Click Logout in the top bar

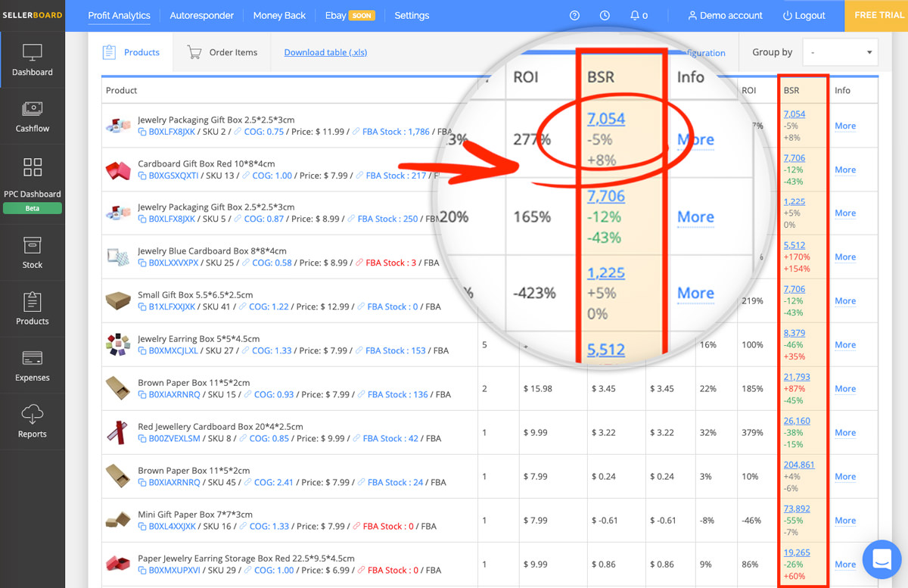coord(804,15)
